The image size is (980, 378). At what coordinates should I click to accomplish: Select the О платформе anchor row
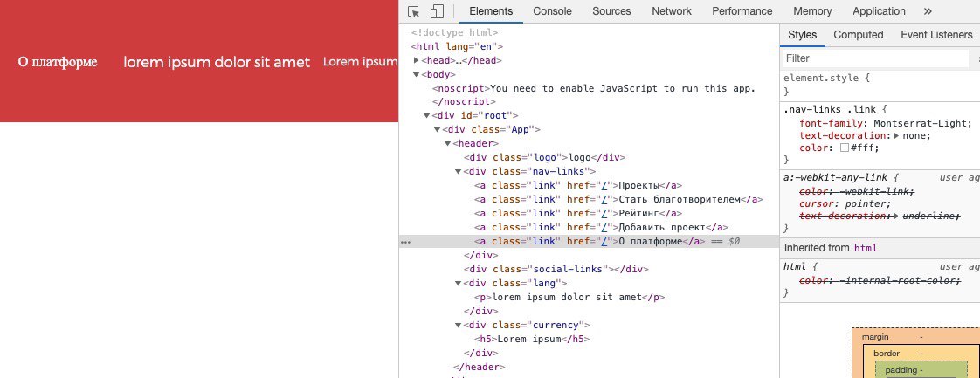click(x=590, y=241)
